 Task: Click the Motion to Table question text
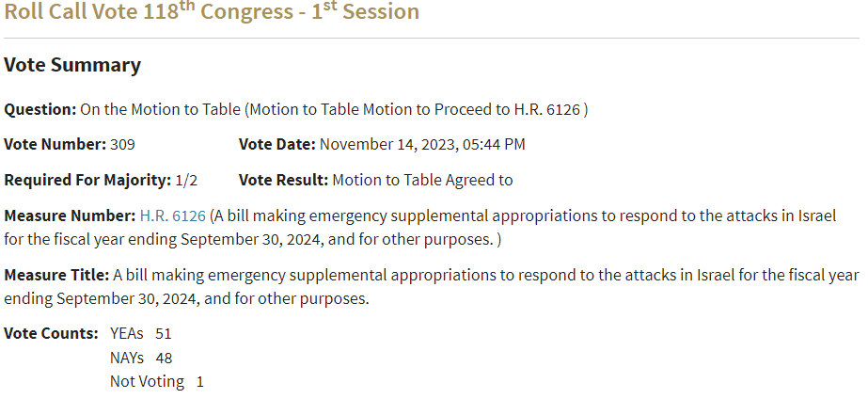click(x=335, y=109)
